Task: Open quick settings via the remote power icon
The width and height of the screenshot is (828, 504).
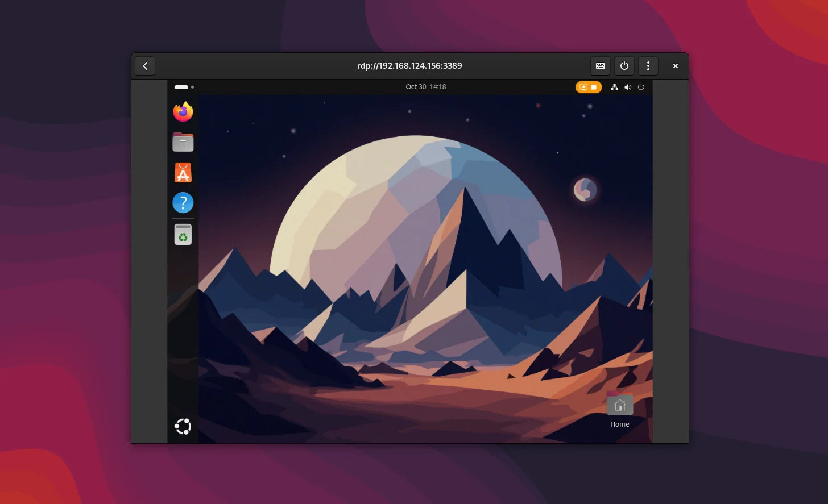Action: pyautogui.click(x=641, y=87)
